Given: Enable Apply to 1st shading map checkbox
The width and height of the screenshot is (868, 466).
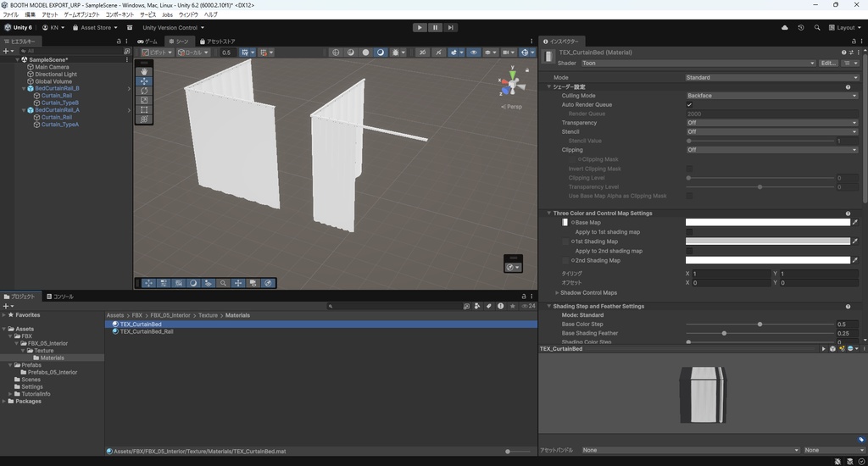Looking at the screenshot, I should [689, 232].
